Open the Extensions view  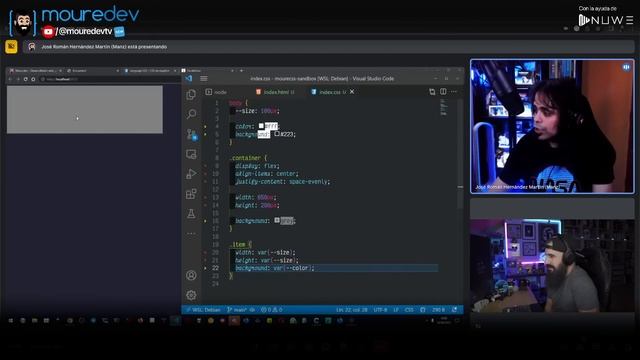[x=191, y=194]
